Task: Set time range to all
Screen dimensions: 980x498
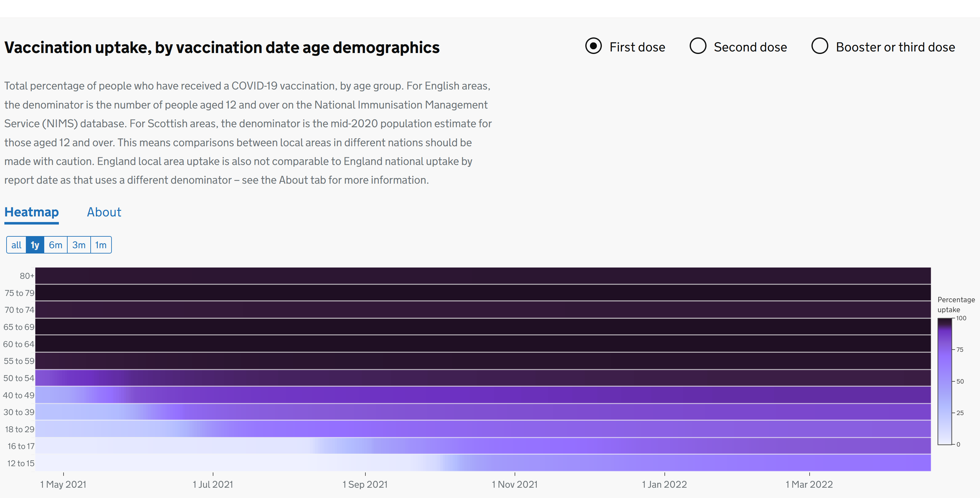Action: tap(17, 245)
